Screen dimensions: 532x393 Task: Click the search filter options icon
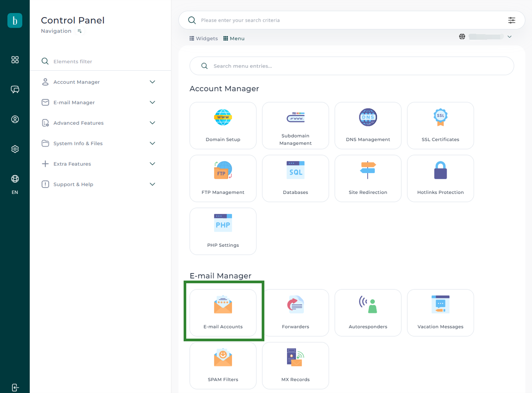[x=511, y=20]
